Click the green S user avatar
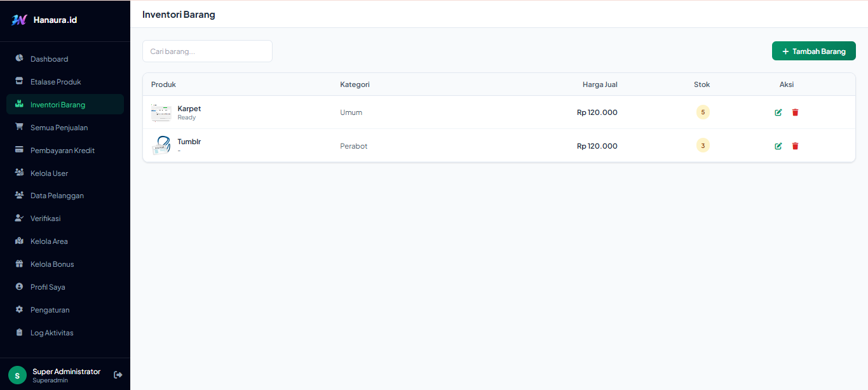Viewport: 868px width, 390px height. (17, 375)
